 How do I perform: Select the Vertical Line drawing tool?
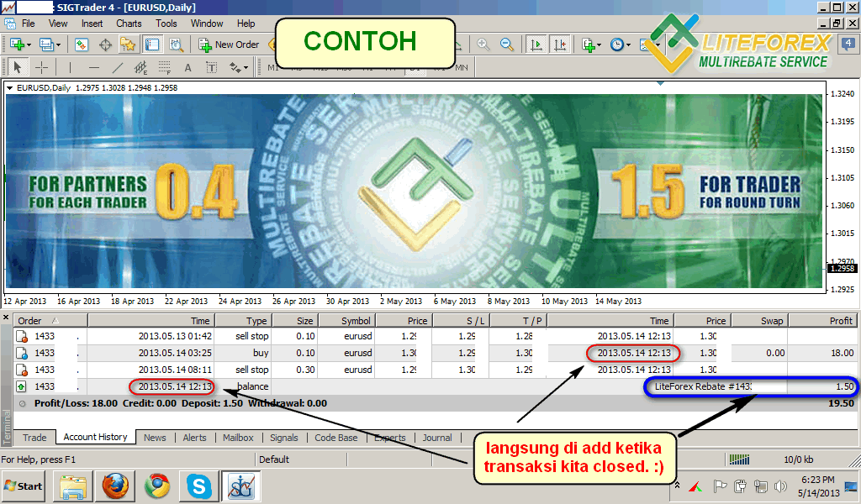[70, 67]
